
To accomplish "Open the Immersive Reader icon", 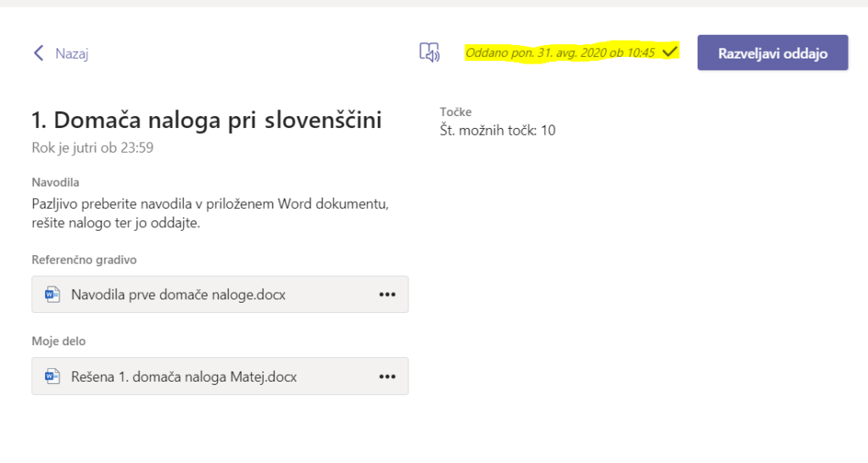I will tap(429, 53).
